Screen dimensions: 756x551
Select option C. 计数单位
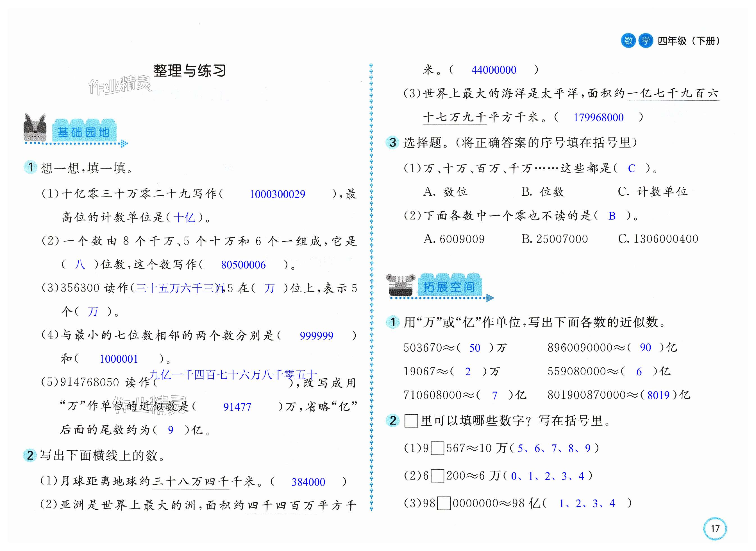pyautogui.click(x=652, y=191)
